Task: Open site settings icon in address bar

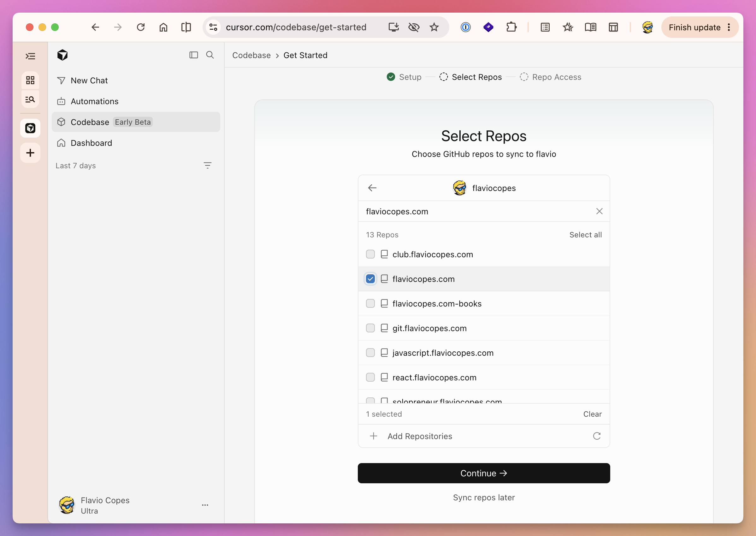Action: (x=213, y=27)
